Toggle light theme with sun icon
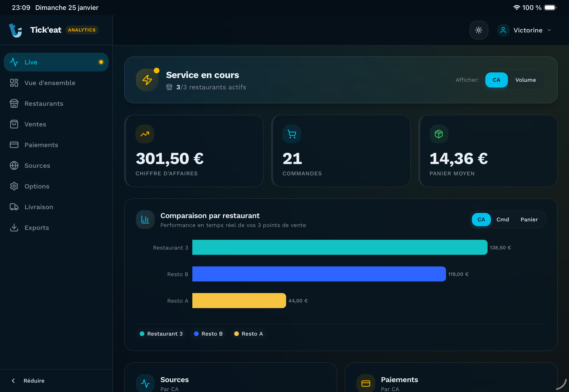The width and height of the screenshot is (569, 392). coord(478,30)
